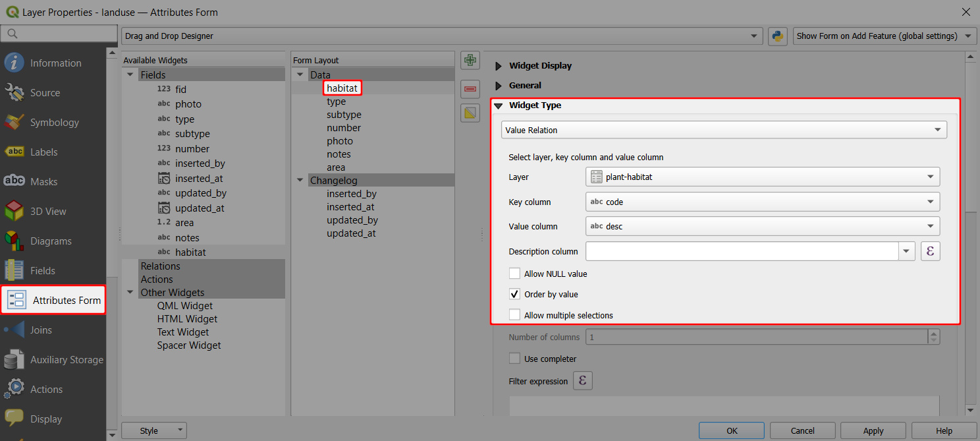Open the Value column desc dropdown
Viewport: 980px width, 441px height.
763,226
